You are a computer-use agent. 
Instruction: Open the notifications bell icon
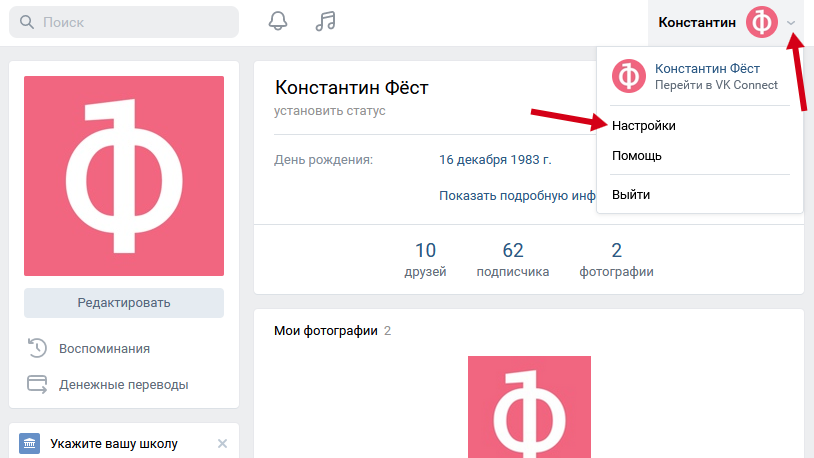point(278,21)
